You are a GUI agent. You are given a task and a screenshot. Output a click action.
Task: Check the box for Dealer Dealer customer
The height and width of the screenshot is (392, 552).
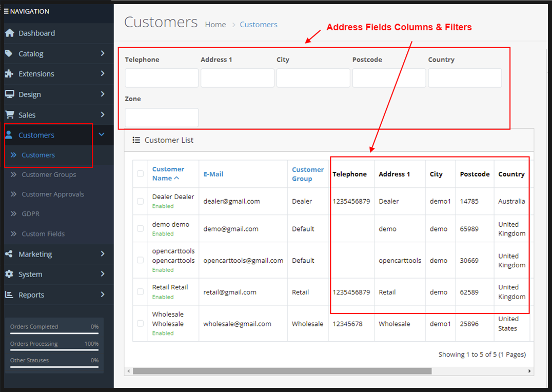pyautogui.click(x=141, y=201)
